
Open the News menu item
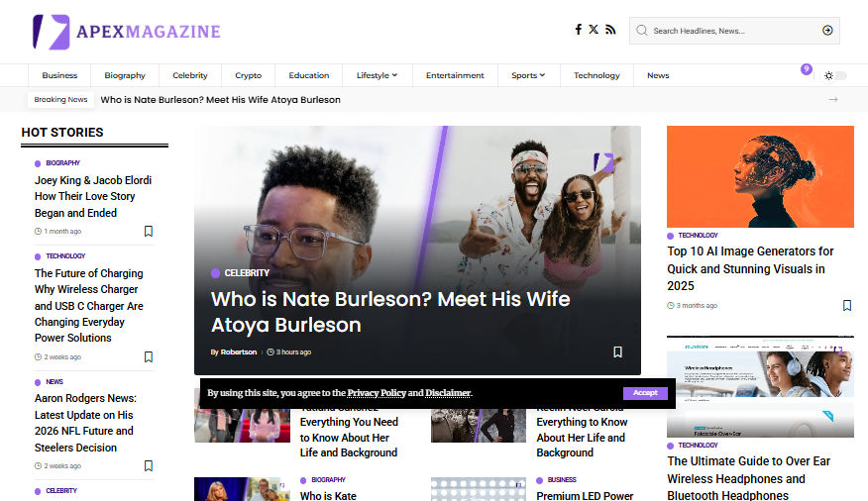(658, 75)
